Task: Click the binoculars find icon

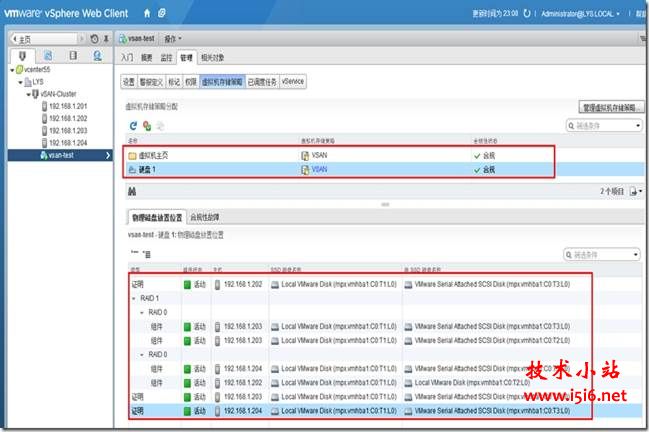Action: (132, 191)
